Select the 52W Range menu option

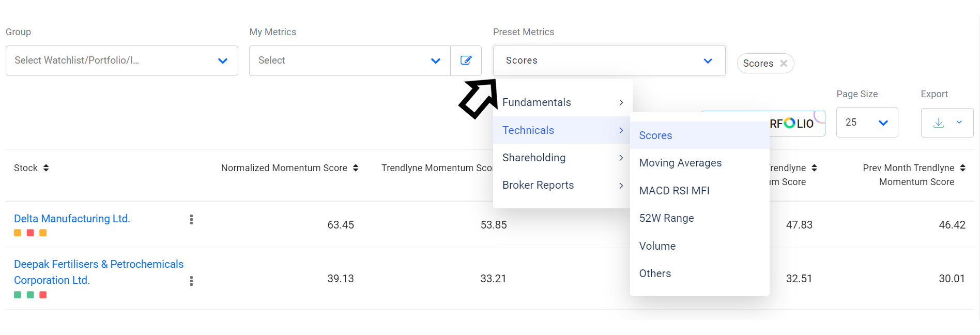click(x=666, y=218)
